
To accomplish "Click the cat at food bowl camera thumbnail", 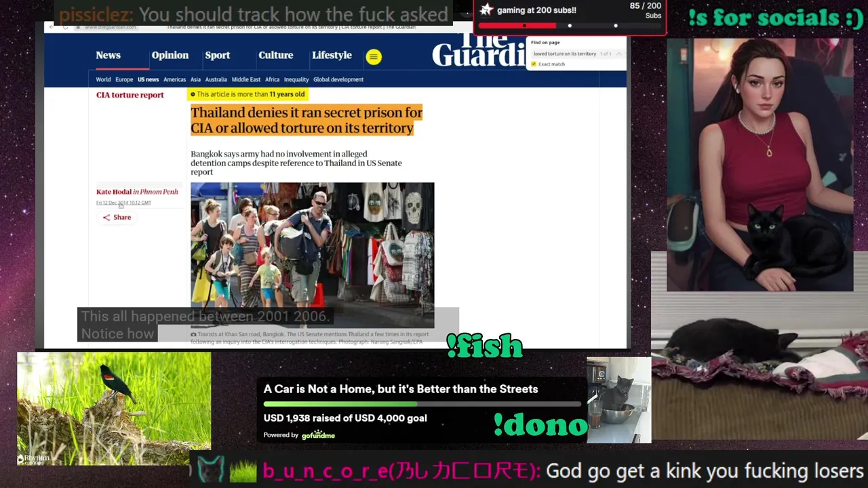I will [619, 400].
